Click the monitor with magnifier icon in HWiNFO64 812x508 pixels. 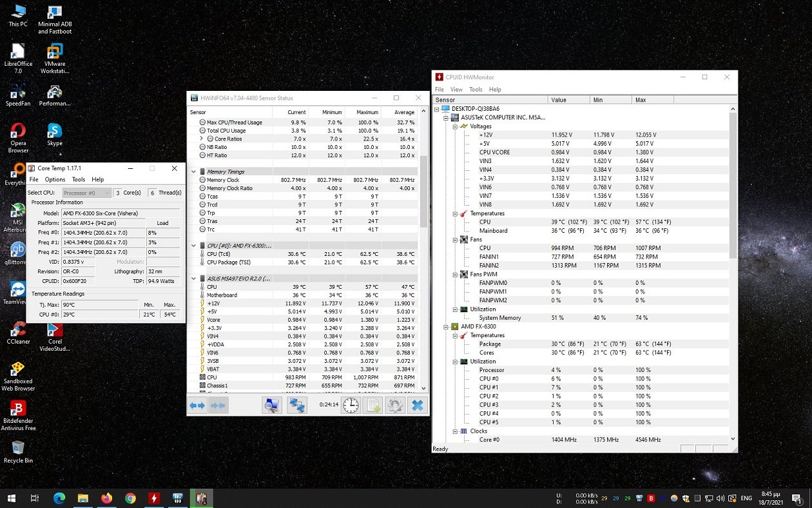[x=272, y=405]
